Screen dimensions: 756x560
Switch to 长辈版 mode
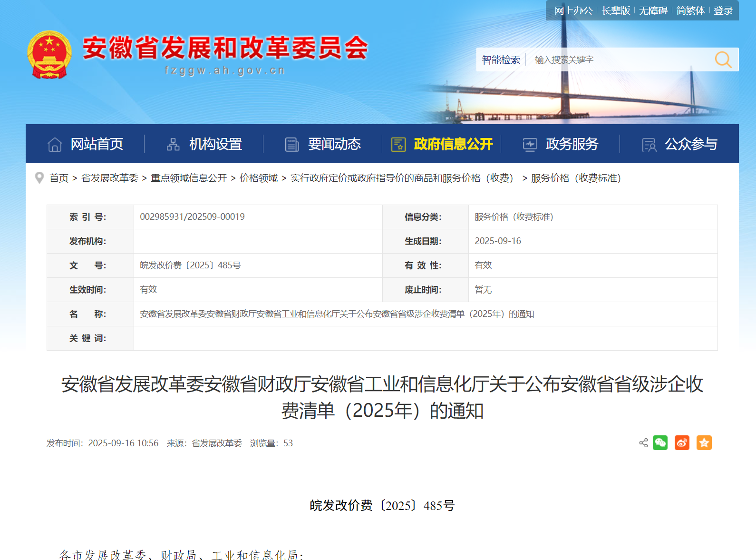click(x=616, y=10)
